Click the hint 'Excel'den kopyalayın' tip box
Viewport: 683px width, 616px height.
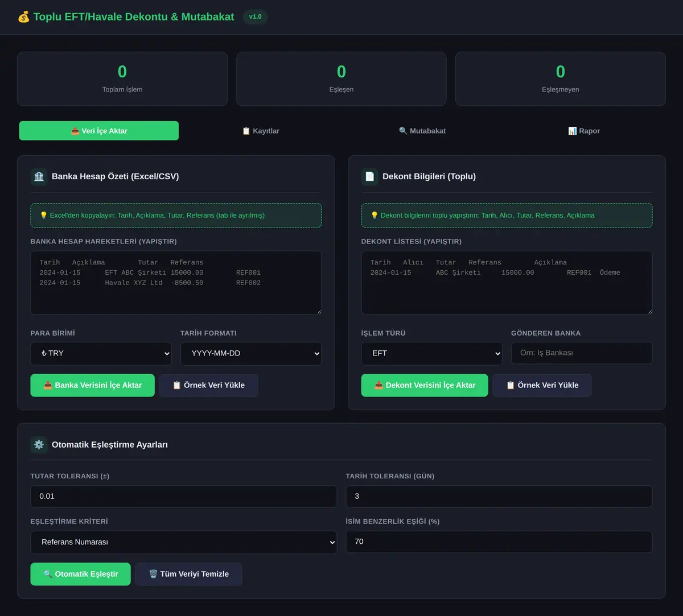[176, 216]
